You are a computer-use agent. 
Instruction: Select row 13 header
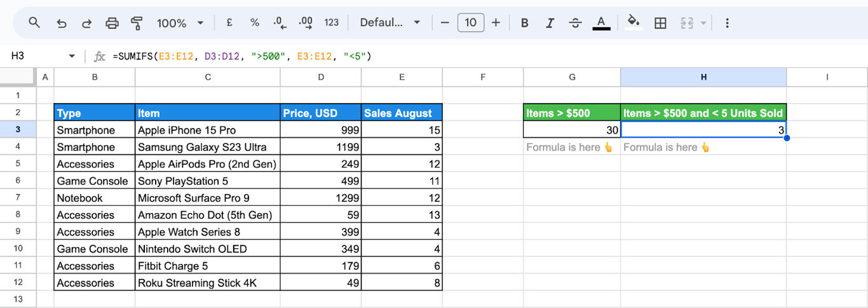pyautogui.click(x=18, y=300)
